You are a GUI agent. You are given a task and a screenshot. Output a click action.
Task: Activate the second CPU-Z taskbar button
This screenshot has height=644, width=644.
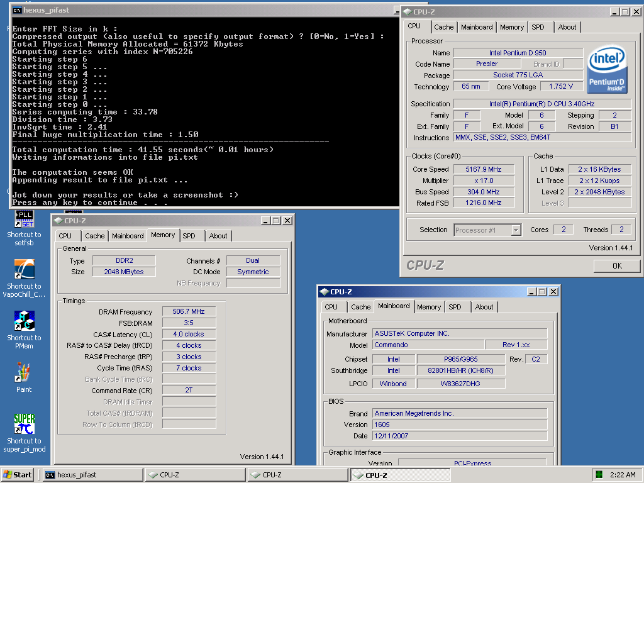click(297, 475)
